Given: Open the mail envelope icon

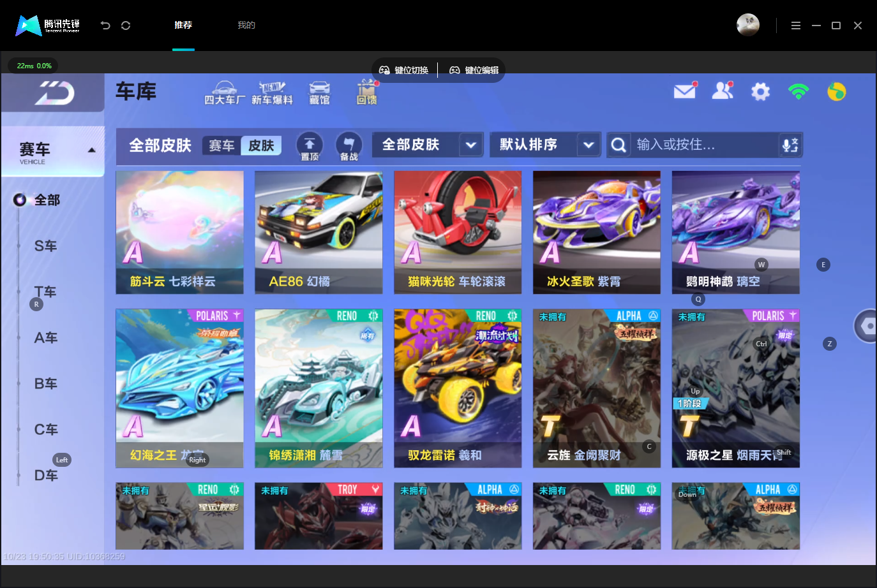Looking at the screenshot, I should pyautogui.click(x=685, y=91).
